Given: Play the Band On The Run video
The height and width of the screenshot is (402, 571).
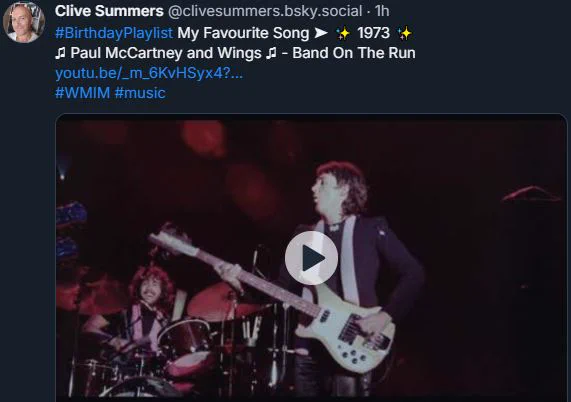Looking at the screenshot, I should click(x=311, y=258).
